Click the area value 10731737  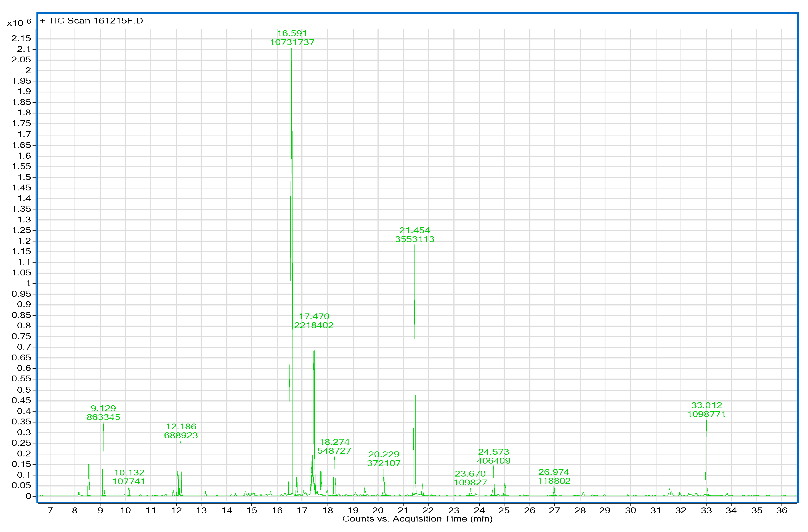coord(292,42)
